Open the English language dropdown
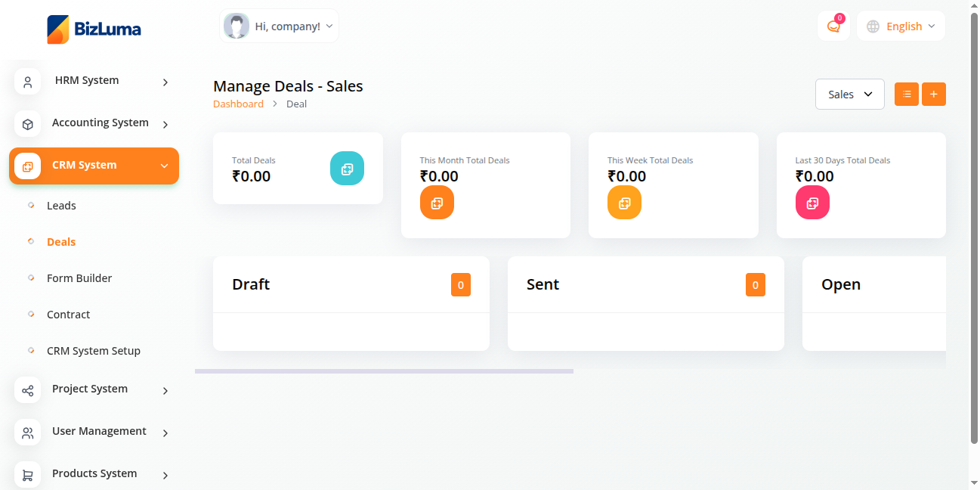This screenshot has height=490, width=980. (x=901, y=26)
